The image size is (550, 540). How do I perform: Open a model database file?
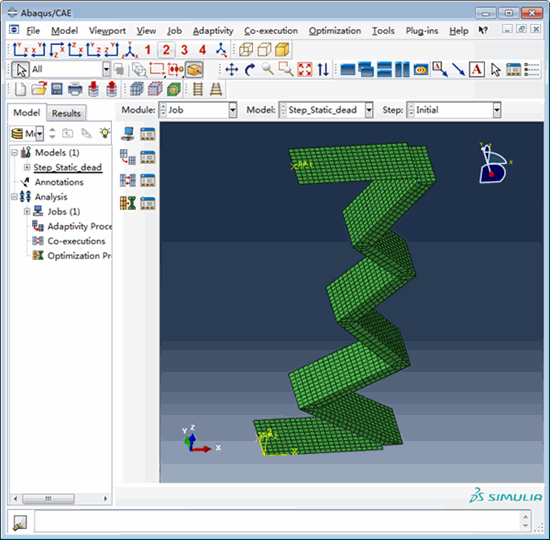click(39, 89)
